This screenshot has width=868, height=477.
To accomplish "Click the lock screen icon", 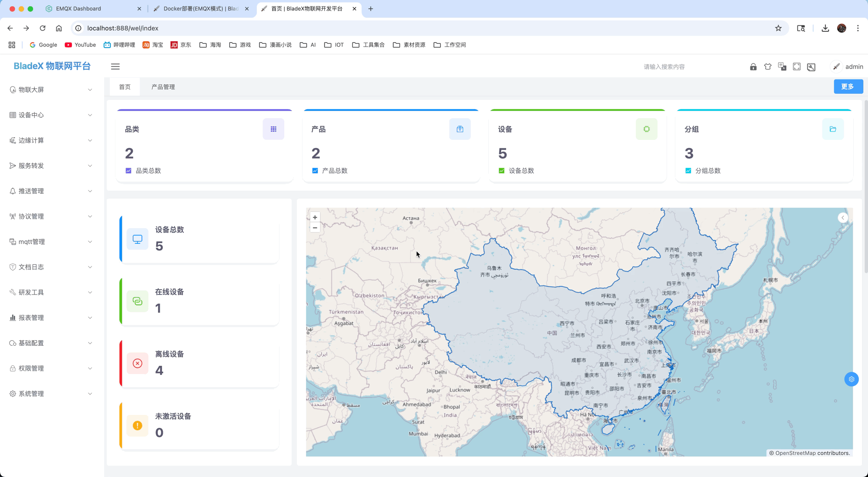I will pyautogui.click(x=753, y=67).
